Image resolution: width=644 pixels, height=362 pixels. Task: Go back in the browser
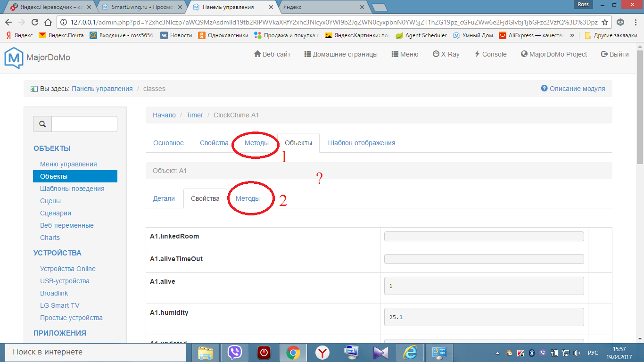coord(8,22)
